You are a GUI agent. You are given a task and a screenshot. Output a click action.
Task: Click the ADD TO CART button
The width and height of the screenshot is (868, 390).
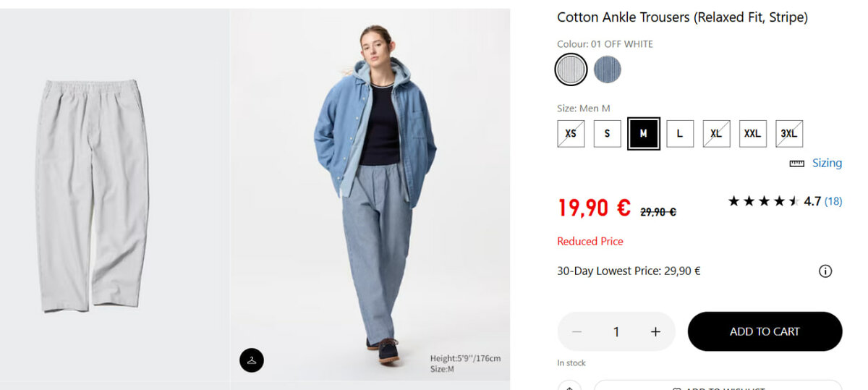click(765, 331)
